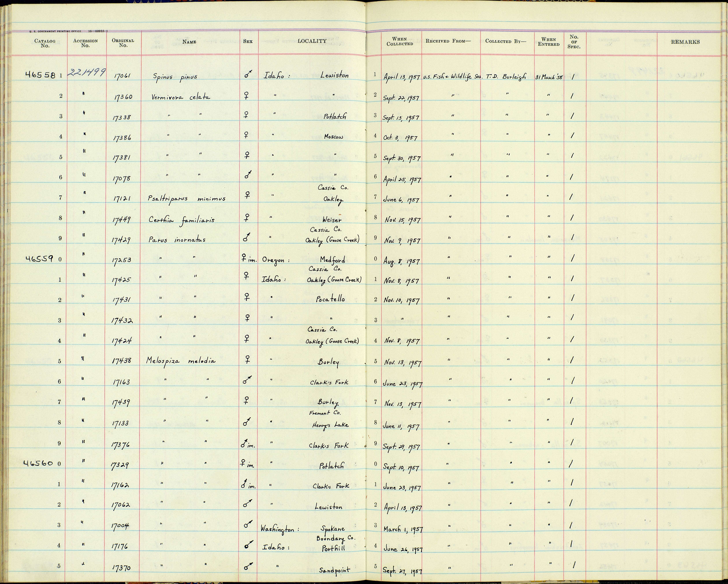Click locality Sandpoint
728x584 pixels.
tap(335, 570)
